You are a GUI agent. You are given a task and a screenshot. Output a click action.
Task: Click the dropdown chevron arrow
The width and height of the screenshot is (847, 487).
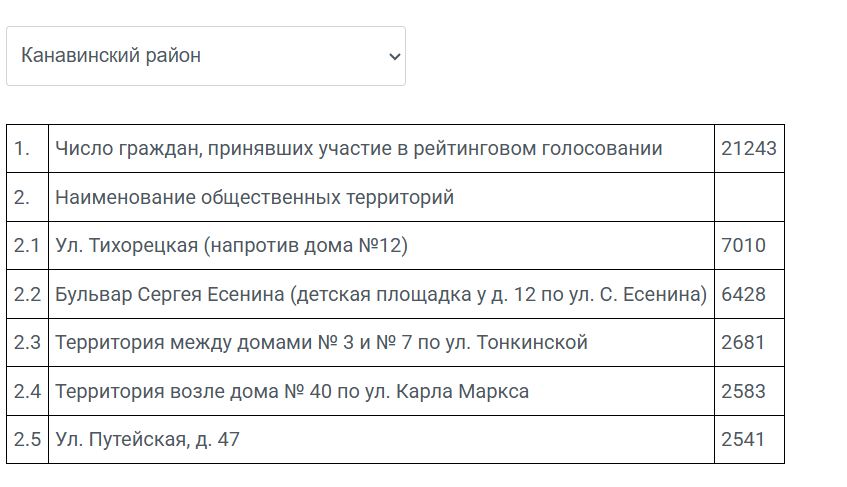coord(395,56)
